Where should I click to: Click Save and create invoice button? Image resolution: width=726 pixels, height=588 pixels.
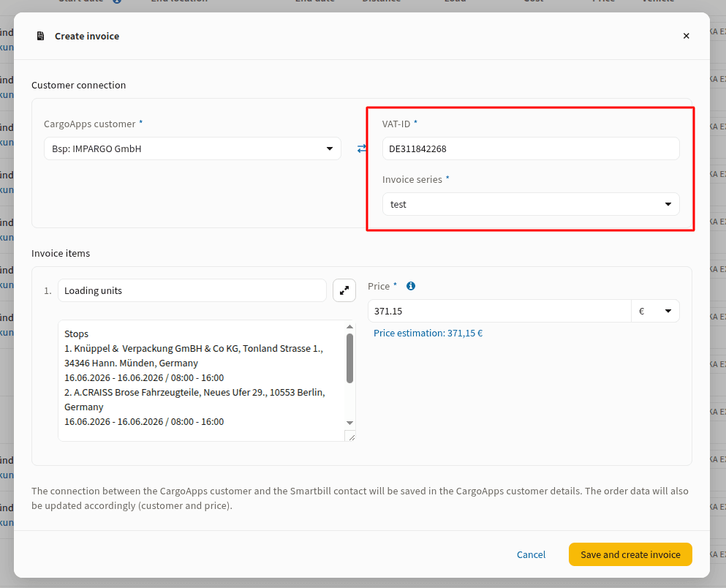630,554
